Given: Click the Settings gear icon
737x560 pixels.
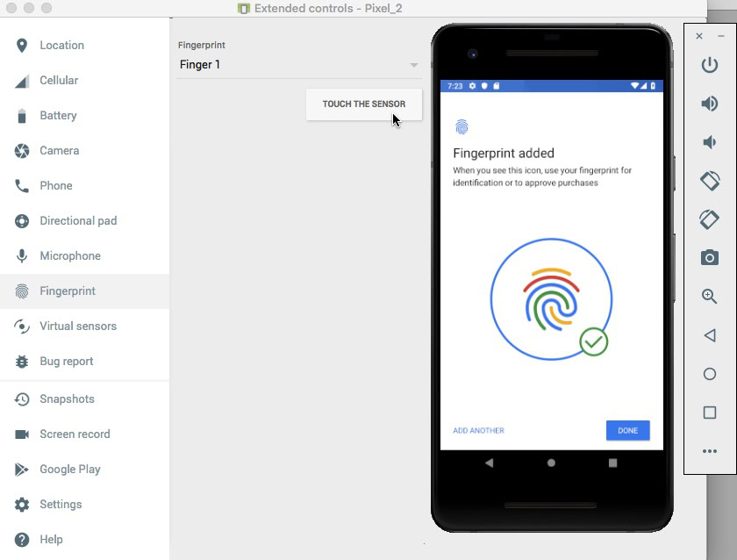Looking at the screenshot, I should pos(22,505).
